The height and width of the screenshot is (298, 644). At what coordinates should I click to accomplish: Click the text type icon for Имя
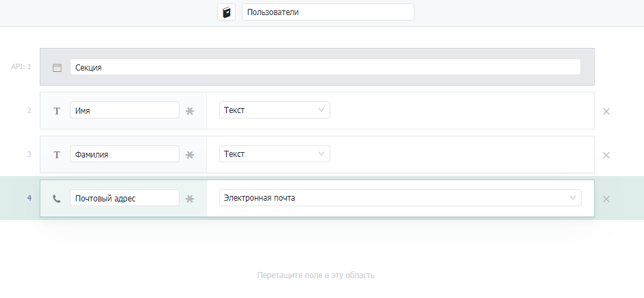click(57, 111)
